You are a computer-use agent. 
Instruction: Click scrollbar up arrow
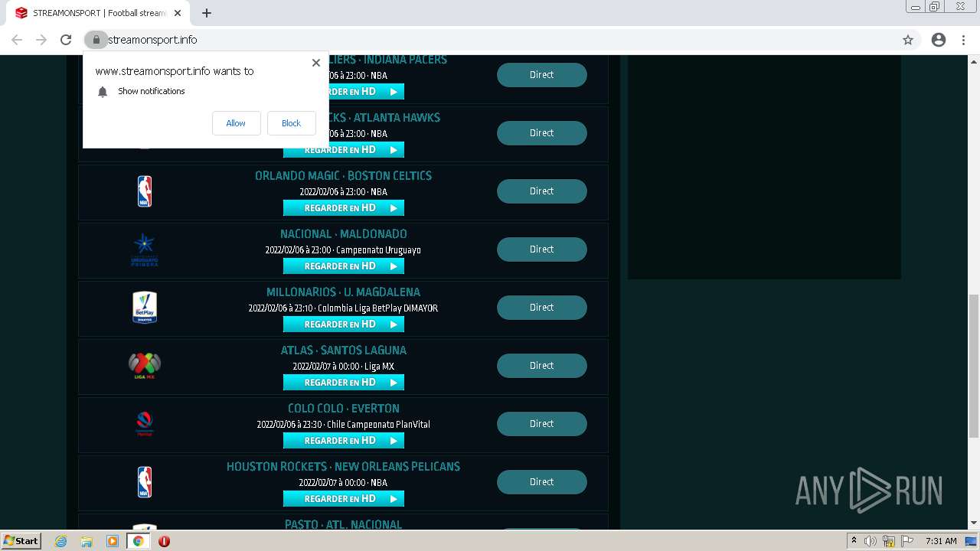point(973,61)
